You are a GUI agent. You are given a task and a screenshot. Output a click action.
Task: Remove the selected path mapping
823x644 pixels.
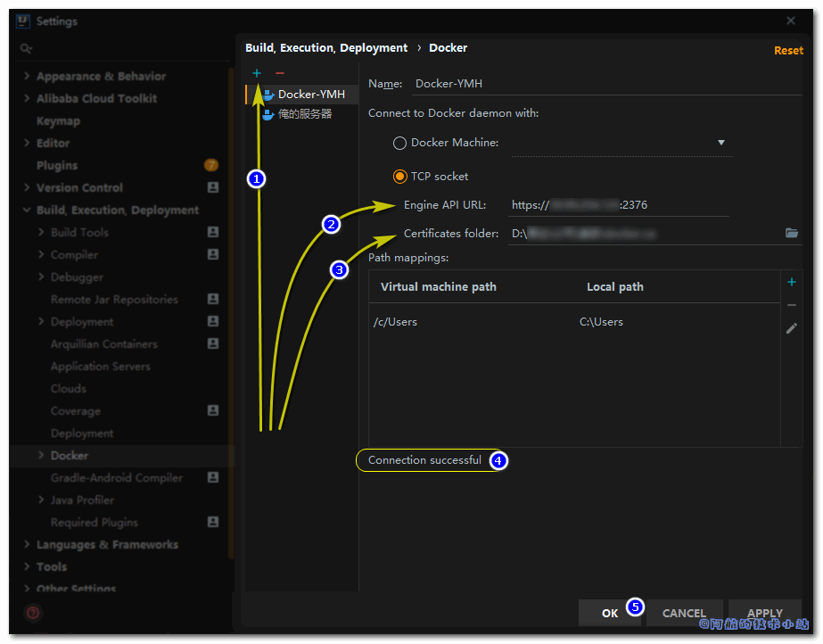click(x=792, y=305)
